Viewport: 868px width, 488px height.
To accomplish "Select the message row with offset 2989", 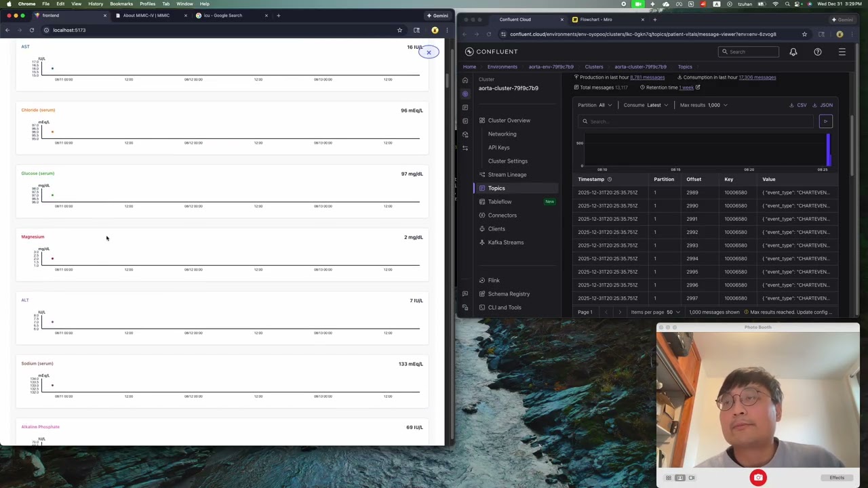I will click(x=704, y=192).
